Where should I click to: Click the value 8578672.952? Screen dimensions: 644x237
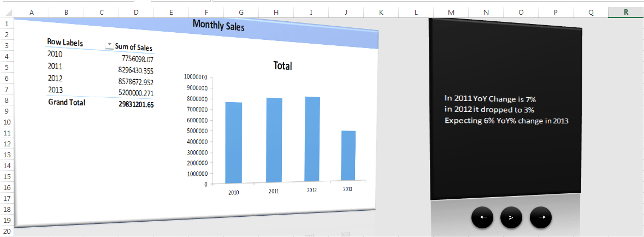[x=135, y=82]
